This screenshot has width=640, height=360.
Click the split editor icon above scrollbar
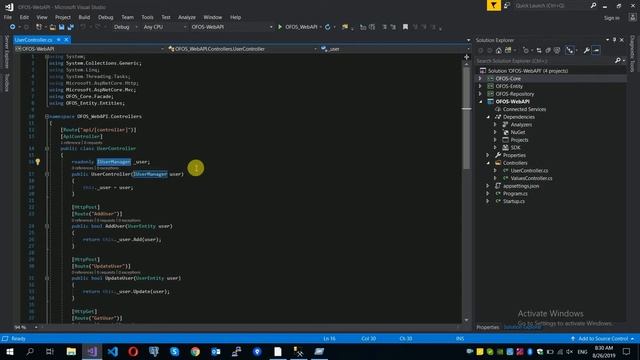tap(467, 57)
